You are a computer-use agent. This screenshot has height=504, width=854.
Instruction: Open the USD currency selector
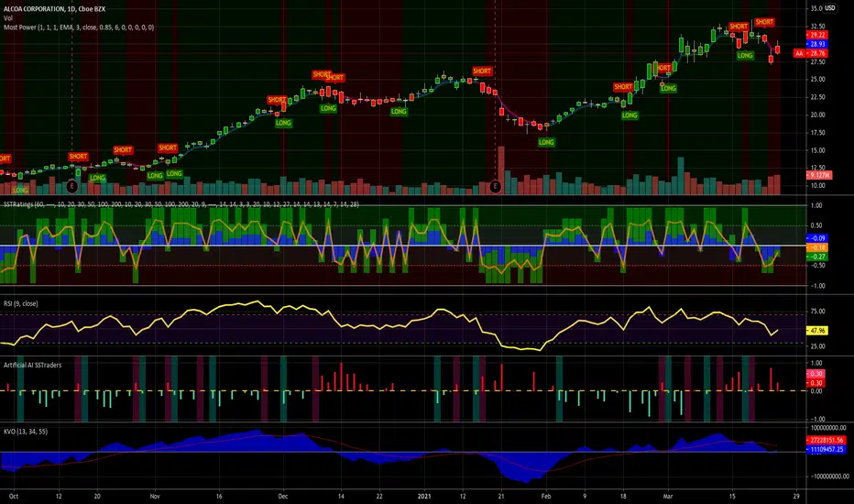pyautogui.click(x=829, y=8)
